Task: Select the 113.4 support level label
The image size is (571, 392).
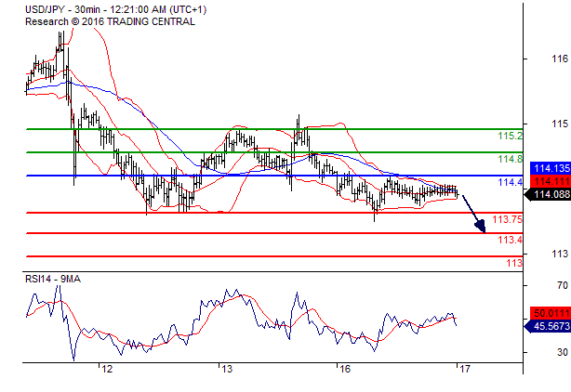Action: [510, 241]
